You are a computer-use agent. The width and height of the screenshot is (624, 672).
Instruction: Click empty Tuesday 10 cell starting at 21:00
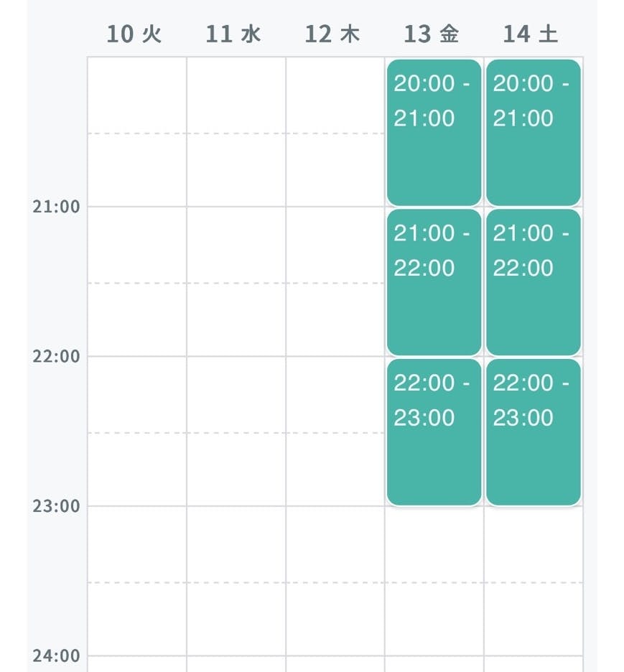(137, 281)
